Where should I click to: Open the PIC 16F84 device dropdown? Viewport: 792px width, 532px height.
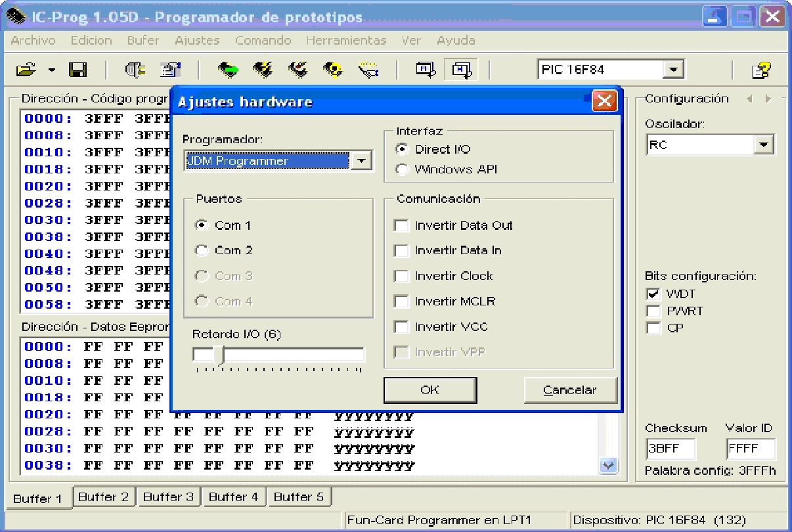tap(672, 70)
